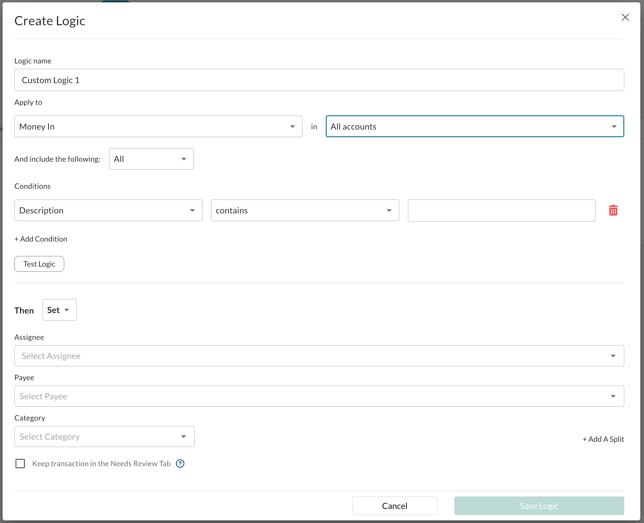Close the Create Logic dialog
Screen dimensions: 644x523
(x=625, y=17)
